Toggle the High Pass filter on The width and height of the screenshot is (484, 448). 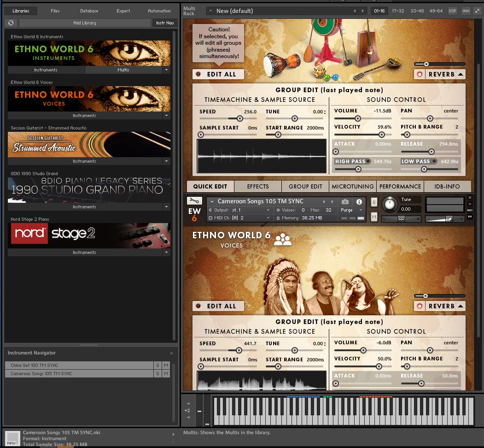click(x=368, y=161)
